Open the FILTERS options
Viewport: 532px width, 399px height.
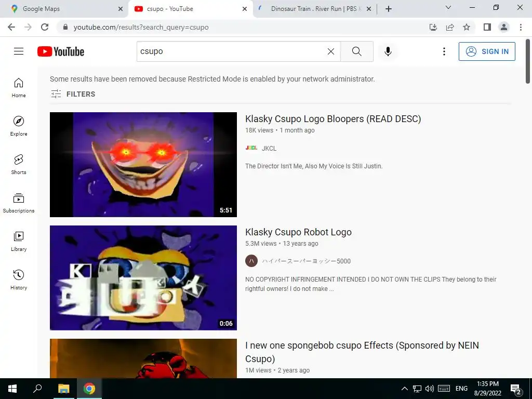pos(73,94)
